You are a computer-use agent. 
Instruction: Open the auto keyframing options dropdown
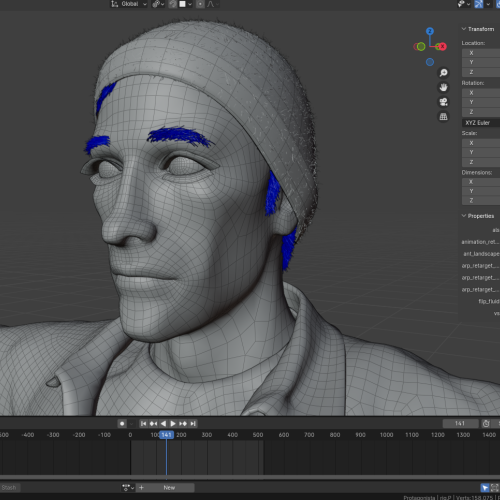click(131, 424)
